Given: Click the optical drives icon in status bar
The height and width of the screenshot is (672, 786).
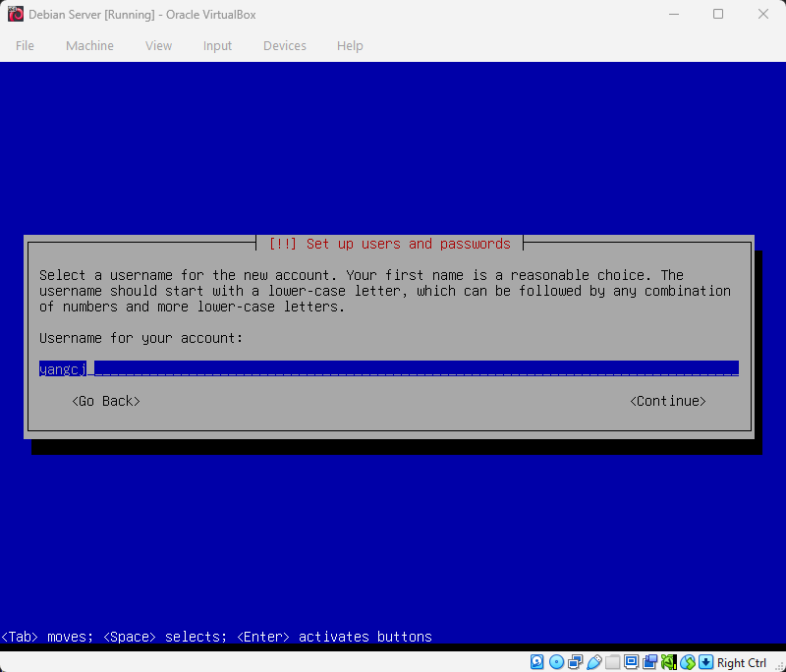Looking at the screenshot, I should (556, 661).
